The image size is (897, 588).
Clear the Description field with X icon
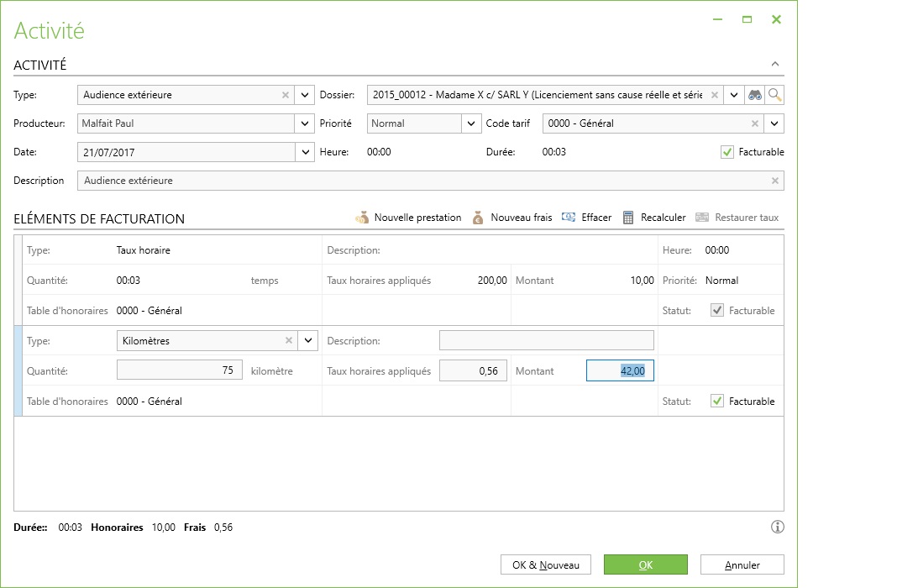(x=775, y=181)
